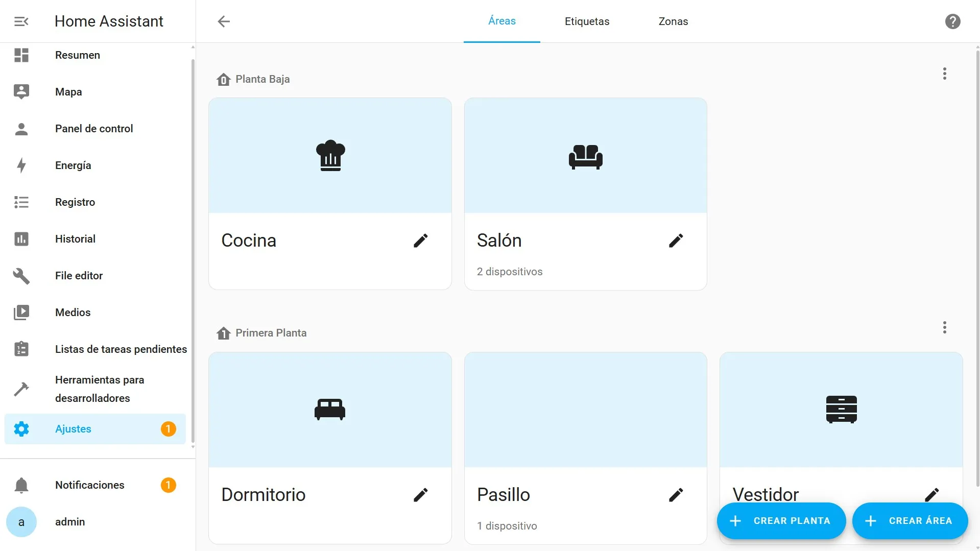Click the Home Assistant title
This screenshot has width=980, height=551.
[x=109, y=21]
